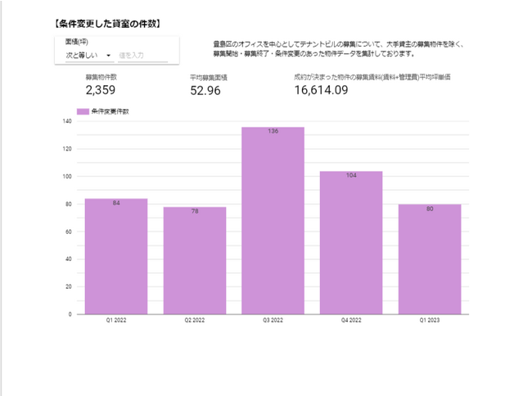Screen dimensions: 532x396
Task: Select the Q2 2022 bar
Action: click(195, 262)
